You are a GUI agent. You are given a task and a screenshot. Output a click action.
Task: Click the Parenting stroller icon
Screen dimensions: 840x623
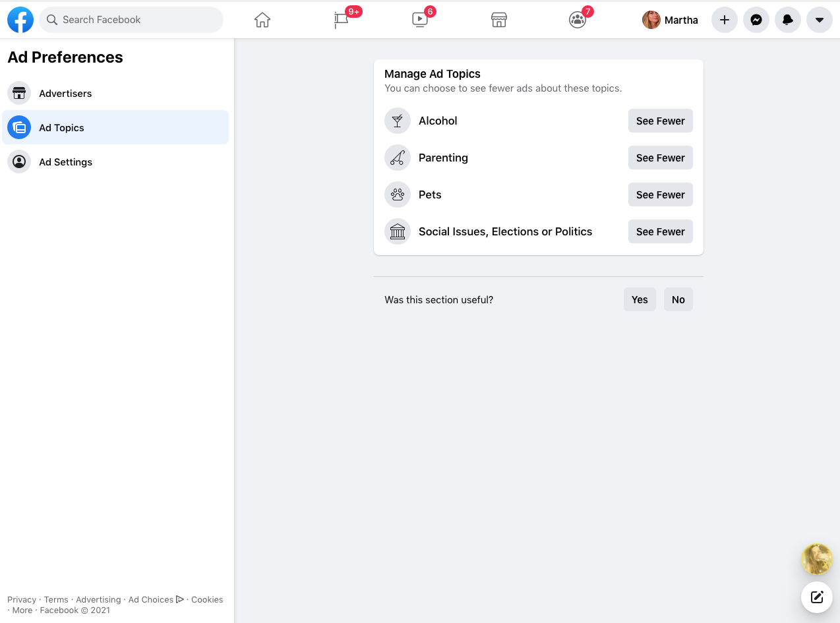(398, 158)
